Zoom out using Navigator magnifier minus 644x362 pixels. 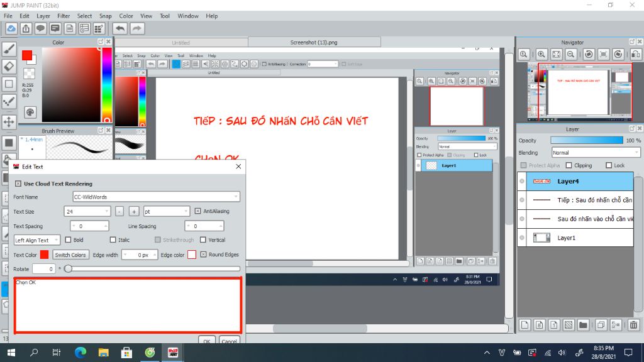pyautogui.click(x=571, y=54)
